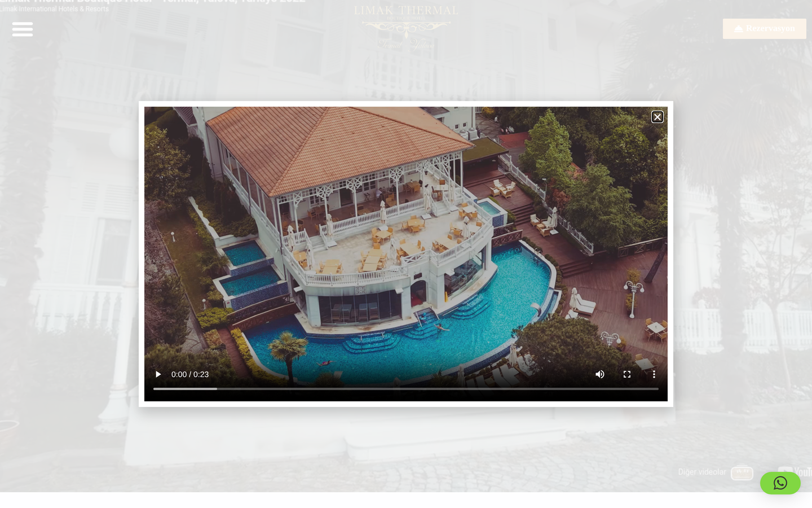The height and width of the screenshot is (508, 812).
Task: Play the hotel video
Action: click(158, 374)
